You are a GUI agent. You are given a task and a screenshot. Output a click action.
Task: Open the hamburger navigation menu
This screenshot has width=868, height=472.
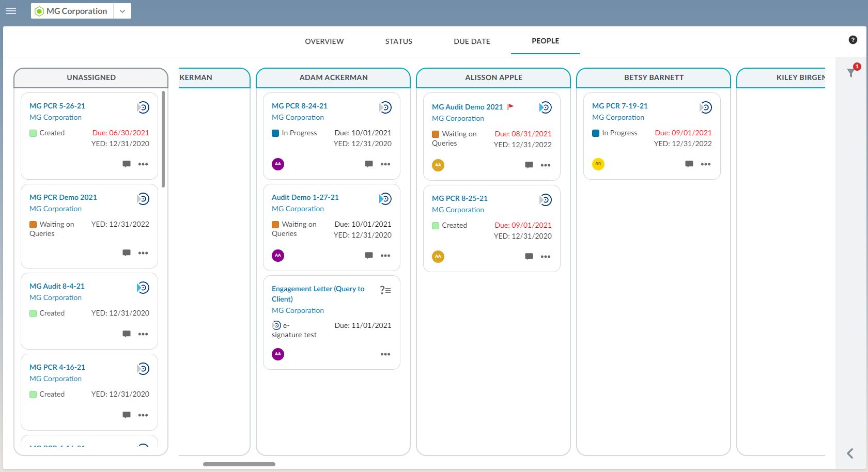tap(11, 11)
